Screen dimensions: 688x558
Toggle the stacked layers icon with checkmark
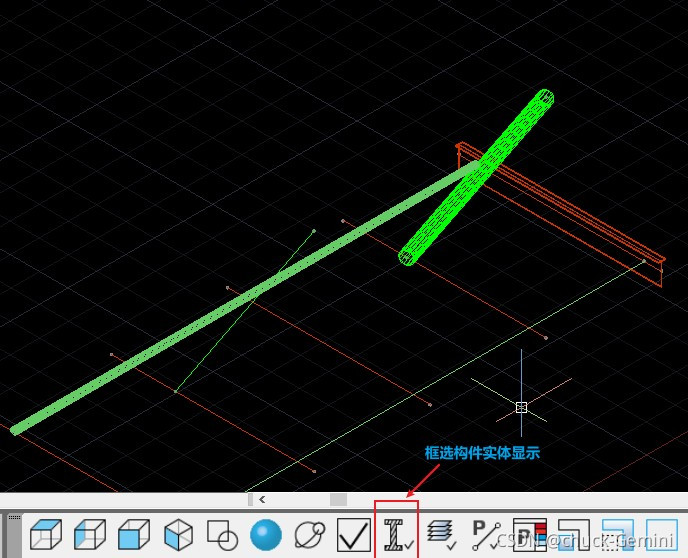(441, 535)
